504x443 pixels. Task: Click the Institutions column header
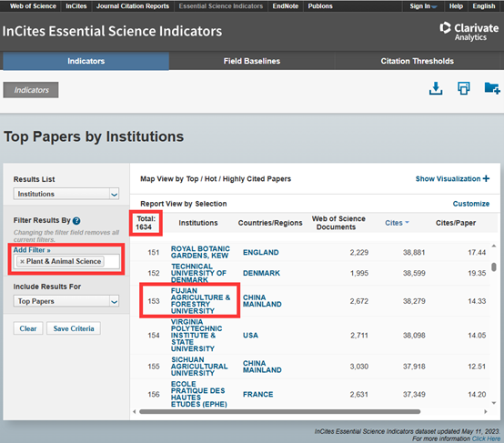(x=198, y=223)
